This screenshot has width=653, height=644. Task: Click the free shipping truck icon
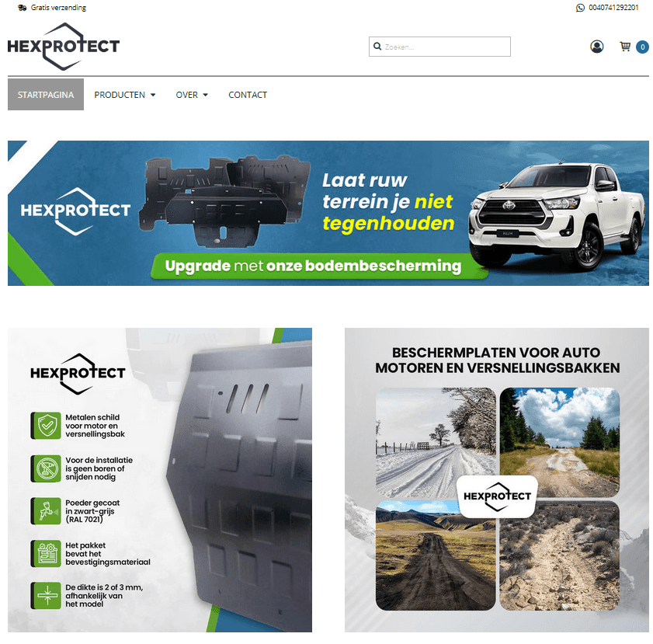click(x=23, y=8)
